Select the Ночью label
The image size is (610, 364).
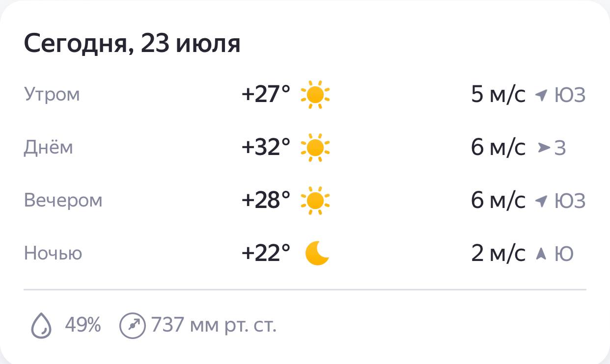(x=53, y=253)
